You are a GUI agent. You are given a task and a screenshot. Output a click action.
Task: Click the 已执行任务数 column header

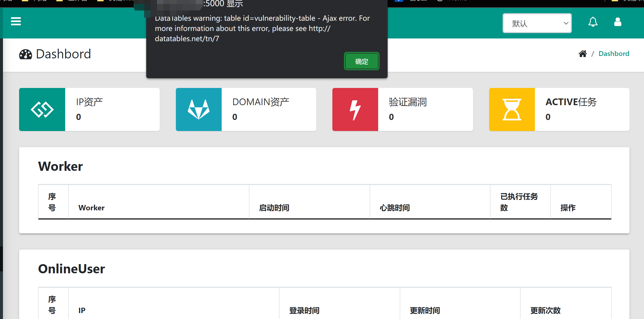519,202
